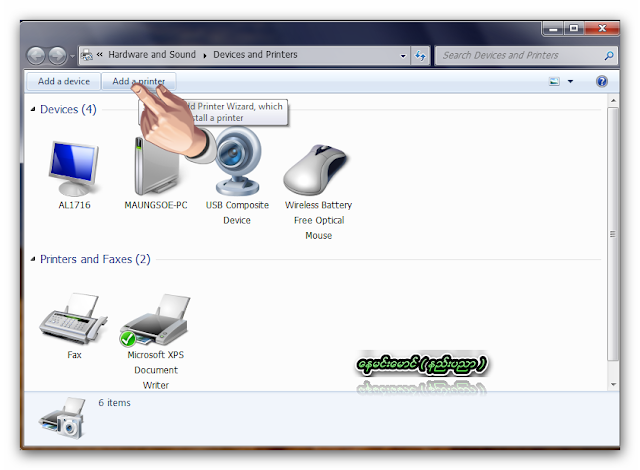Click the 'USB Composite Device' label

point(237,212)
